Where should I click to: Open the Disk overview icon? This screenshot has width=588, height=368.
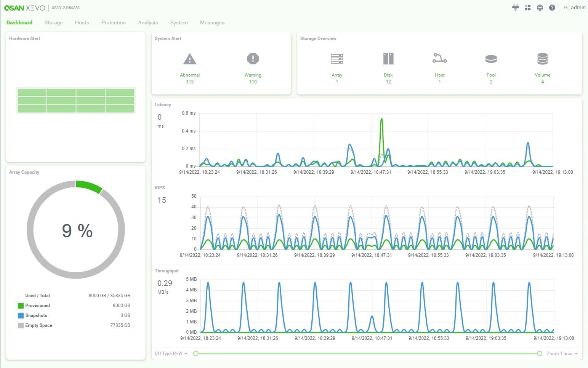point(388,59)
